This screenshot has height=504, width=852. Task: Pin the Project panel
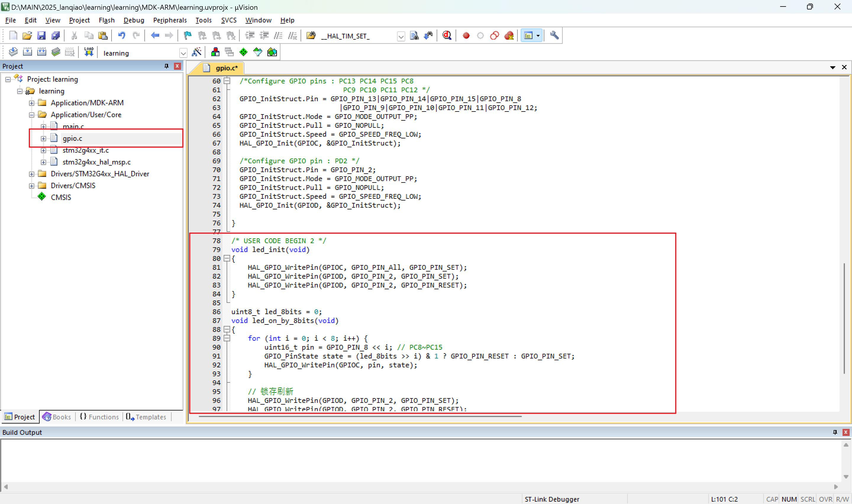166,66
